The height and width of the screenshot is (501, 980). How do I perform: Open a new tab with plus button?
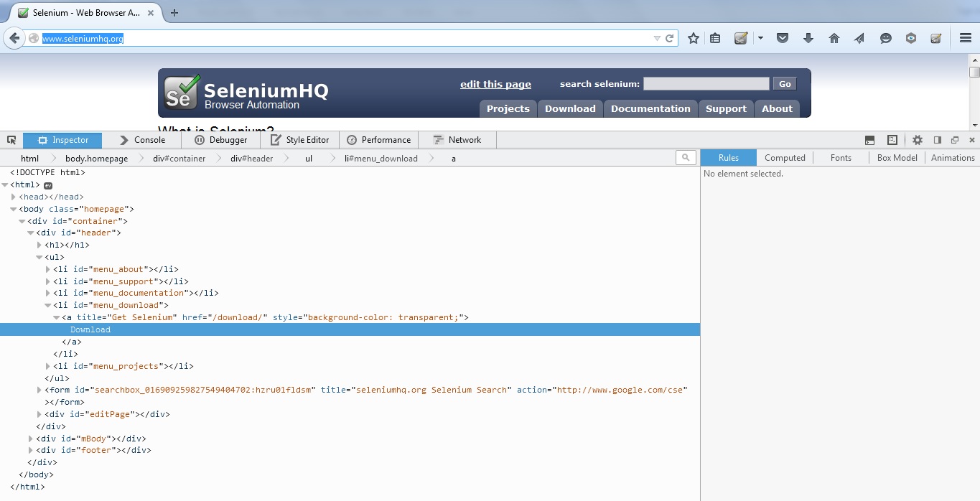pos(174,13)
